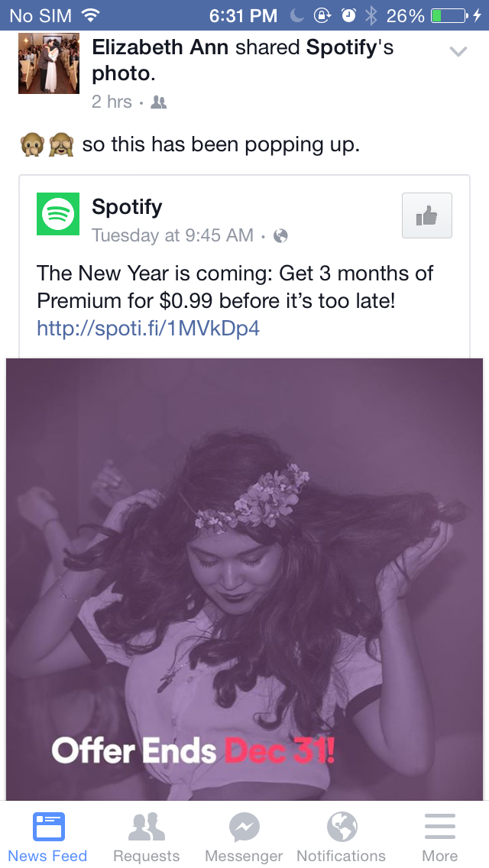Screen dimensions: 489x868
Task: Tap the Spotify logo avatar
Action: click(58, 215)
